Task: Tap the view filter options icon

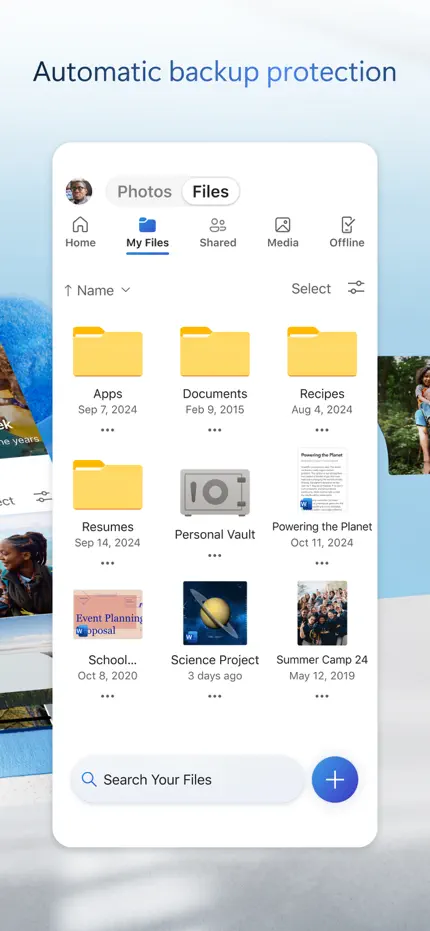Action: tap(356, 288)
